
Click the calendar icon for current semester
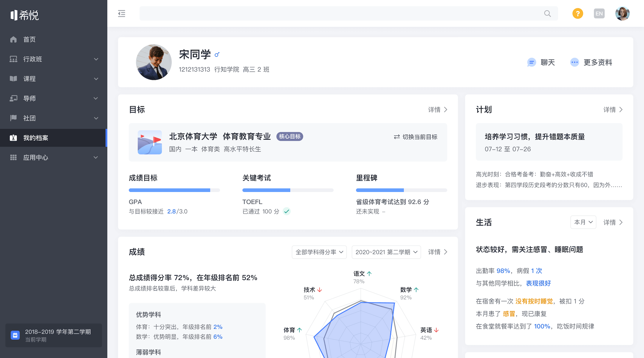(15, 335)
